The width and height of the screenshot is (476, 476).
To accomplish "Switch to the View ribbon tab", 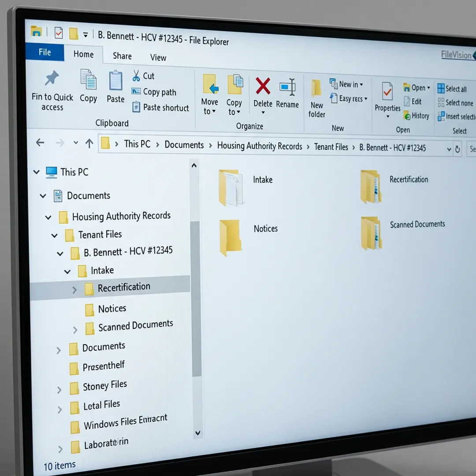I will pyautogui.click(x=158, y=57).
